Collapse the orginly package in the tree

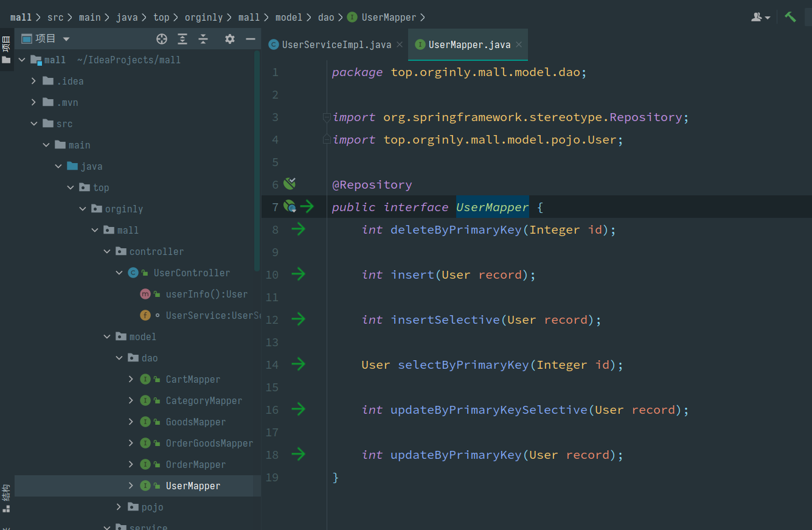pyautogui.click(x=83, y=209)
